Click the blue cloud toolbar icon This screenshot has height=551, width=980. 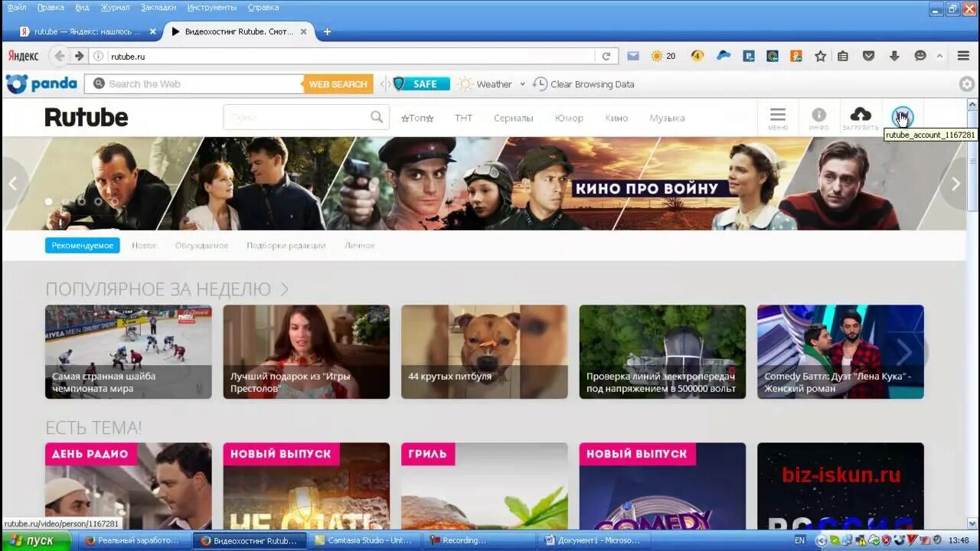[724, 56]
